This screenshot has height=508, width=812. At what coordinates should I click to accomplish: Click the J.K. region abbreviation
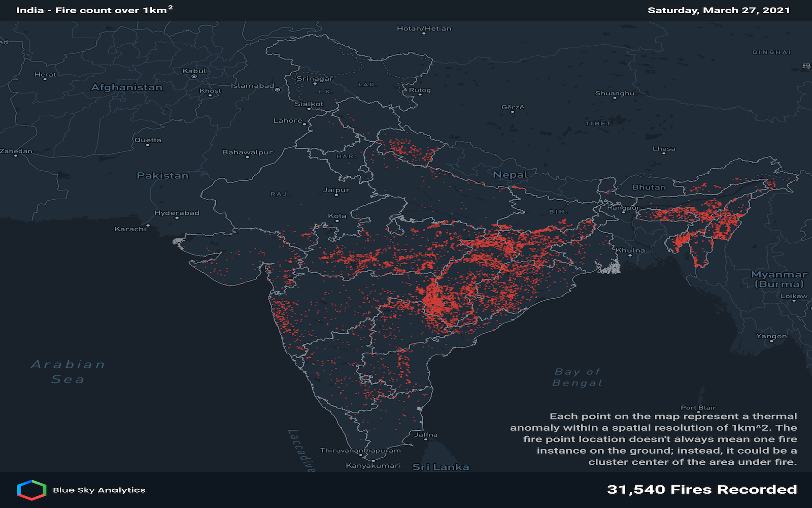[x=325, y=91]
